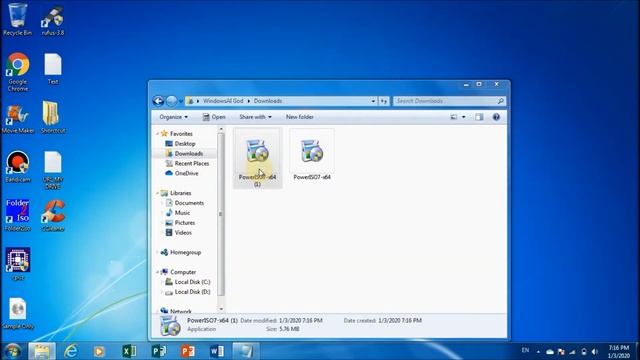Launch Google Chrome from the desktop

click(x=18, y=72)
